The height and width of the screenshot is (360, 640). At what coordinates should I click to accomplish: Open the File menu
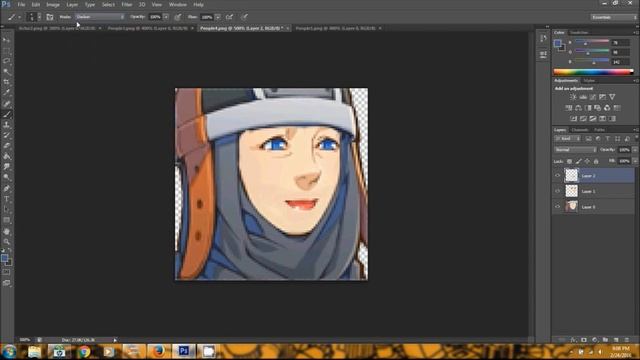coord(21,4)
